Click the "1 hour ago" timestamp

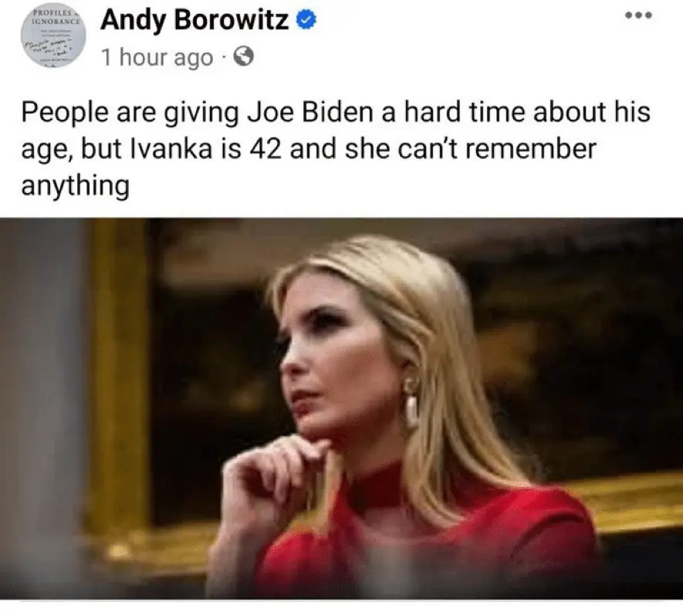(157, 57)
